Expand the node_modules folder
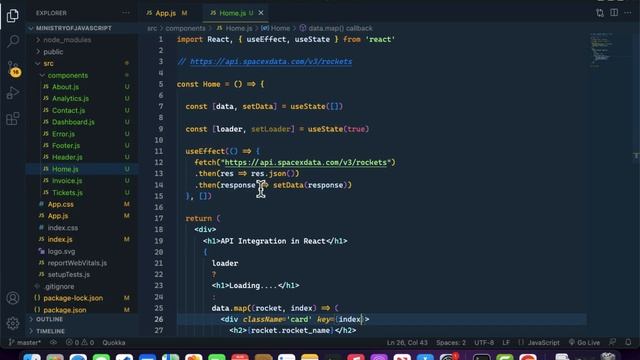 (x=67, y=40)
